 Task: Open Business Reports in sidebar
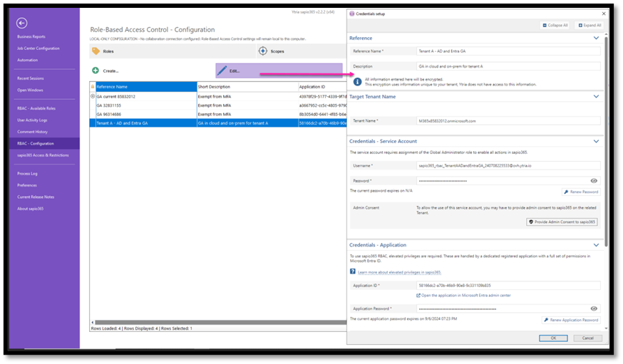click(x=31, y=36)
